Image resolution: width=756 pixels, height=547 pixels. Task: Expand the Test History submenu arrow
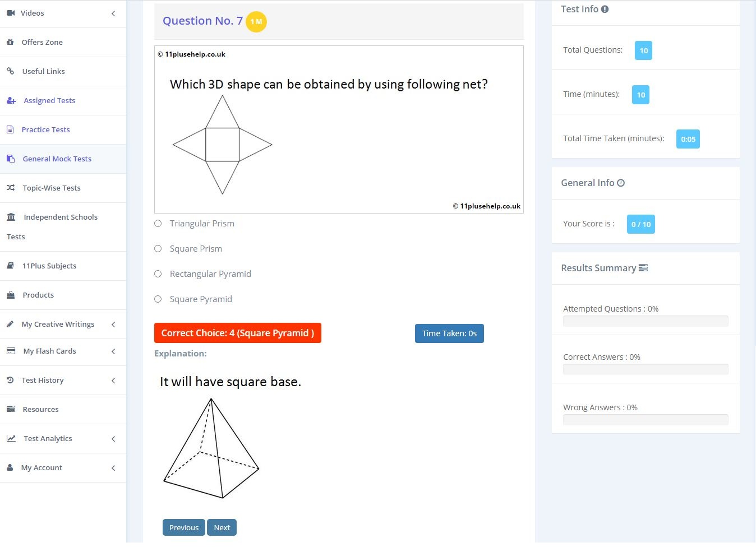point(113,381)
